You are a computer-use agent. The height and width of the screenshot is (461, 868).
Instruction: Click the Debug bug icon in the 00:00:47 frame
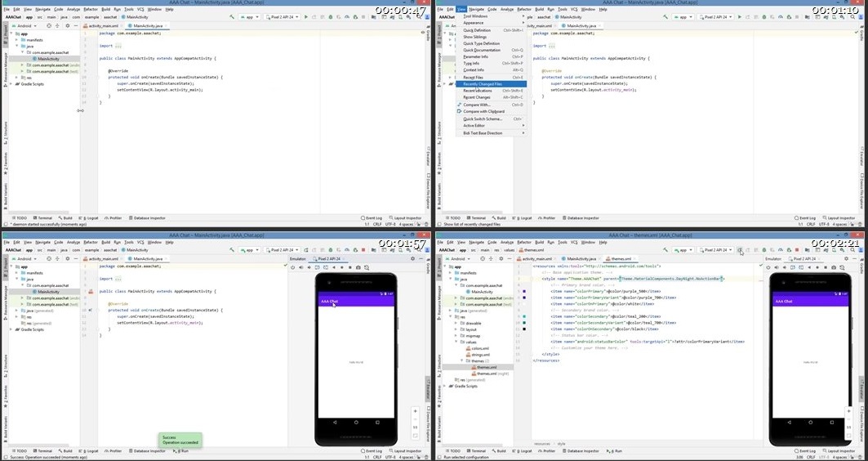pyautogui.click(x=331, y=17)
